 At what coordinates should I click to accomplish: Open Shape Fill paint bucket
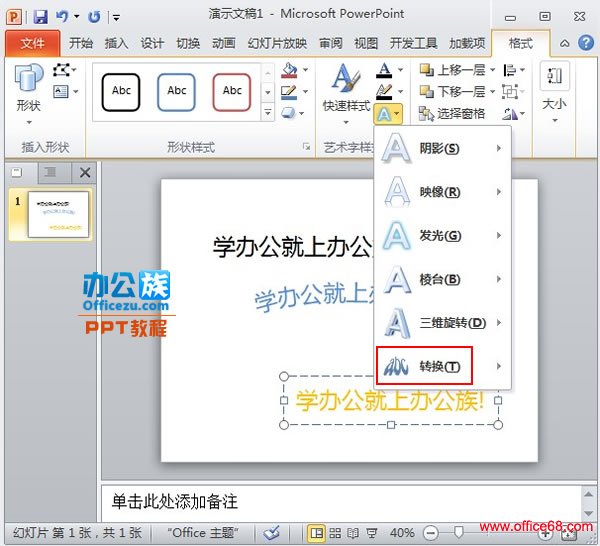pyautogui.click(x=289, y=70)
